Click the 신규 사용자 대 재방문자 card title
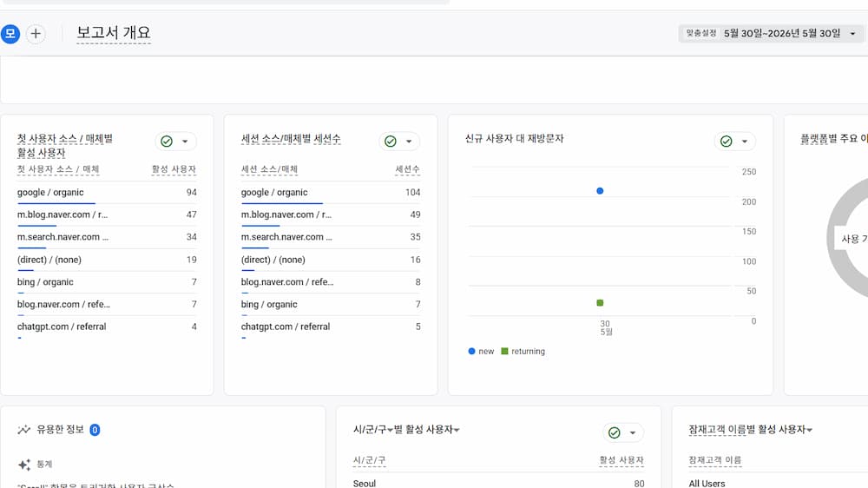This screenshot has height=488, width=868. click(x=514, y=138)
